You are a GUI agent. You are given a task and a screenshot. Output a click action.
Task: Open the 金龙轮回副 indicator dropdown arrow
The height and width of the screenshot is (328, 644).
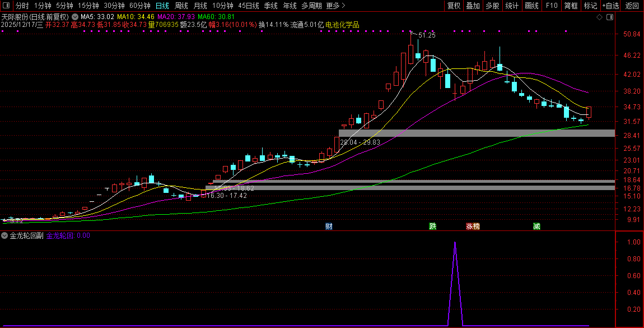click(4, 236)
